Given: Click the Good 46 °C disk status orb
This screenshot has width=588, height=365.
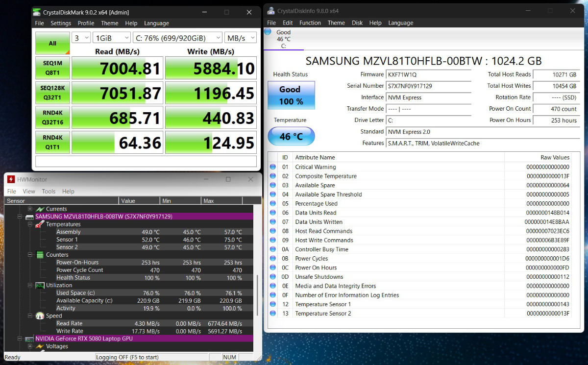Looking at the screenshot, I should coord(268,32).
